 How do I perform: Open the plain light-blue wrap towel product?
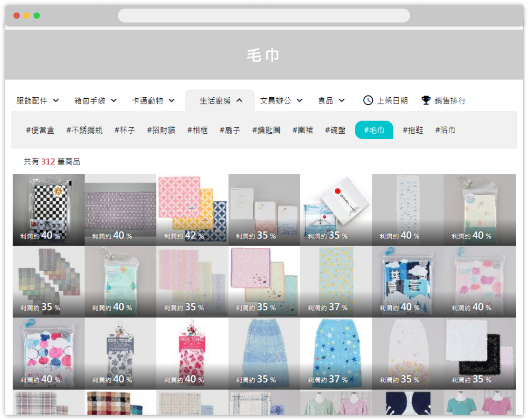pyautogui.click(x=264, y=353)
